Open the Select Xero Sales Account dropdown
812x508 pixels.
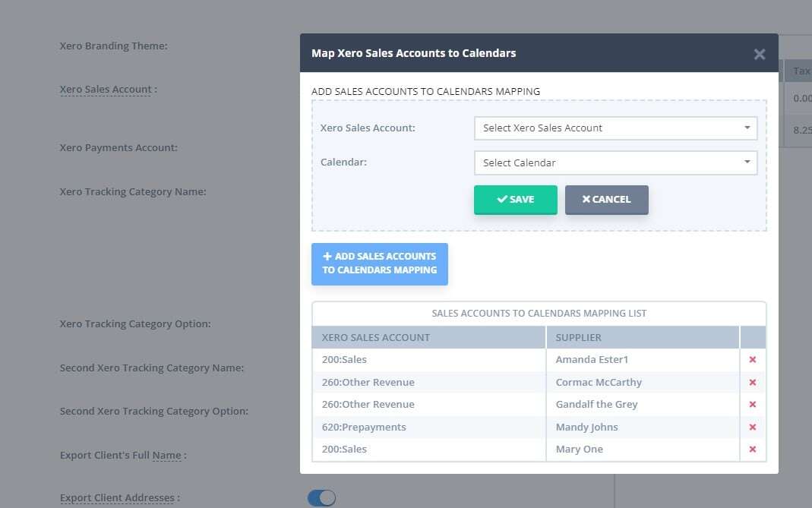(x=615, y=128)
